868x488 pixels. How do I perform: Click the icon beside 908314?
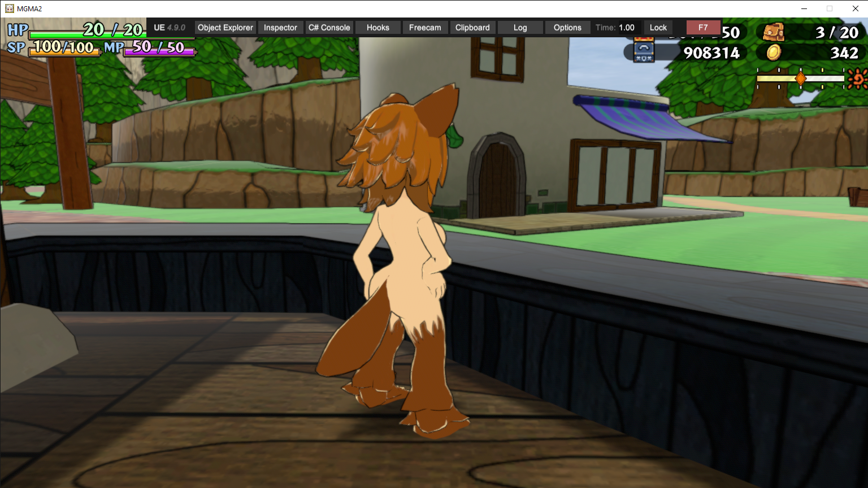(x=644, y=52)
